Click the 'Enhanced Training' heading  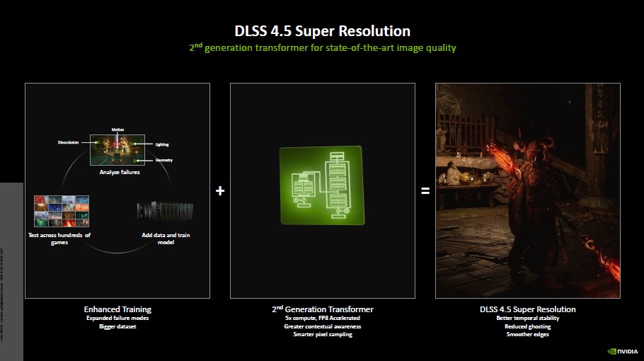(x=117, y=309)
